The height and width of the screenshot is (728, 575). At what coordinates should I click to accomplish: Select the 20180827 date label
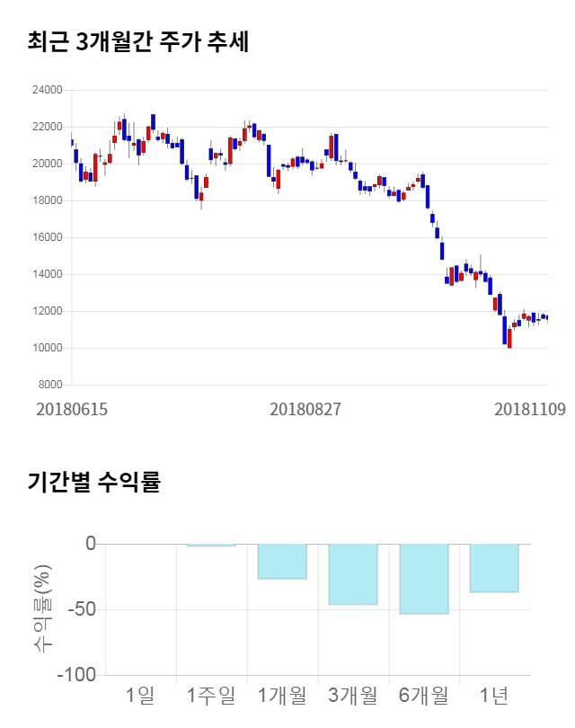(x=305, y=409)
